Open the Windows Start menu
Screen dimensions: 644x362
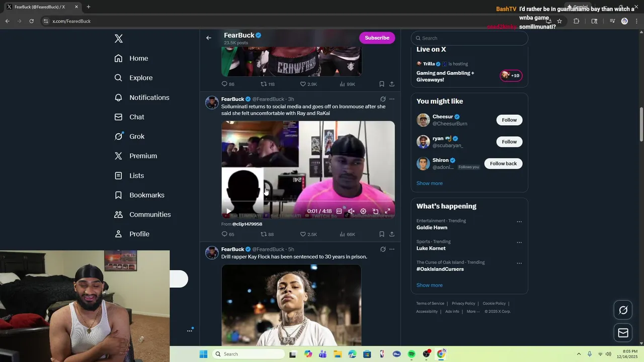pos(203,354)
